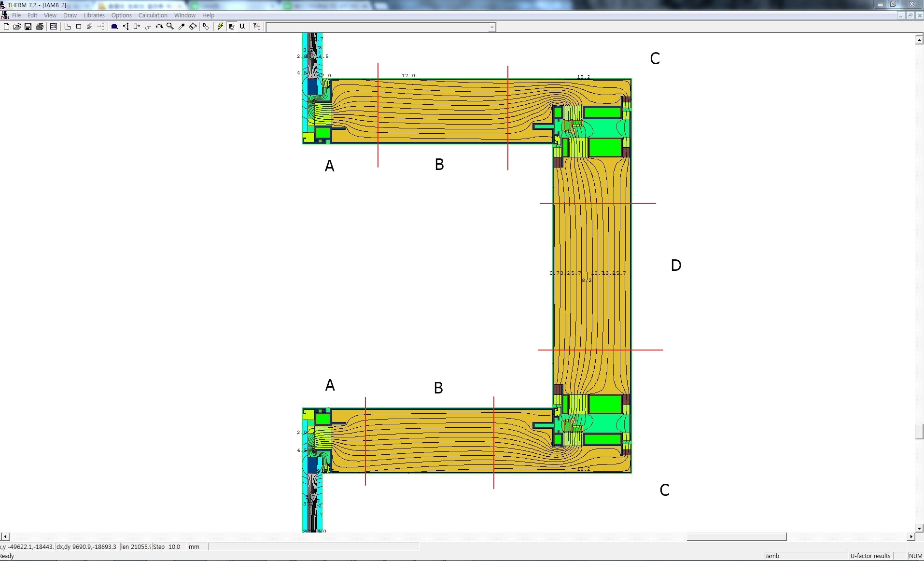The height and width of the screenshot is (561, 924).
Task: Toggle the show results display button
Action: pyautogui.click(x=232, y=27)
